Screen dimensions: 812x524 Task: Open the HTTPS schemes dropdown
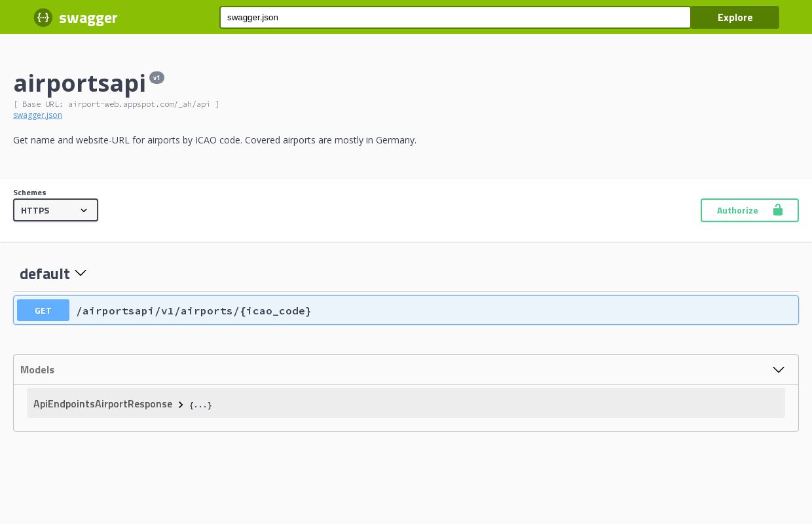56,210
